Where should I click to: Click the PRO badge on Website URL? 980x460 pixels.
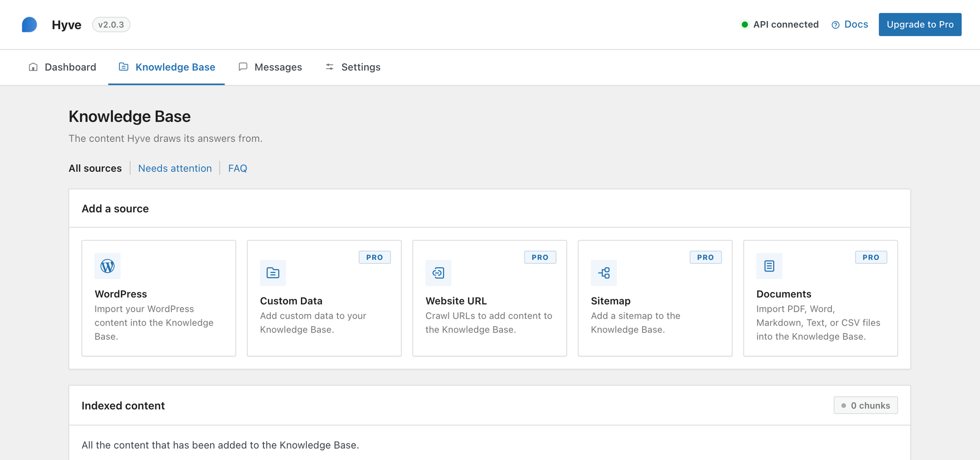[540, 257]
